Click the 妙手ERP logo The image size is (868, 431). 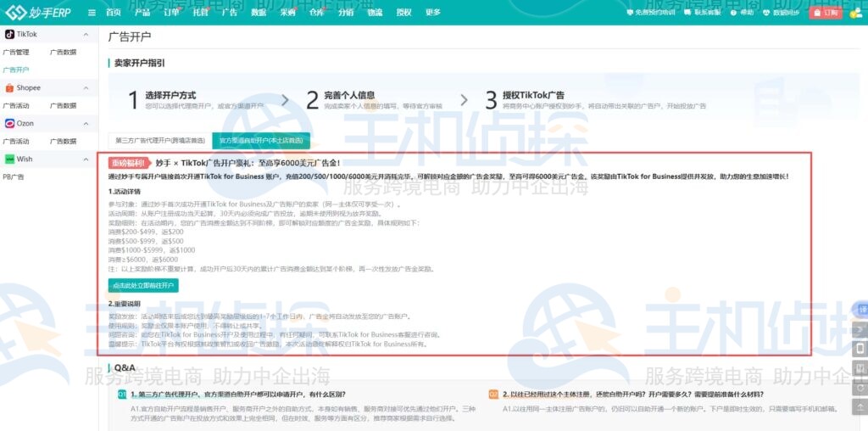click(x=37, y=12)
